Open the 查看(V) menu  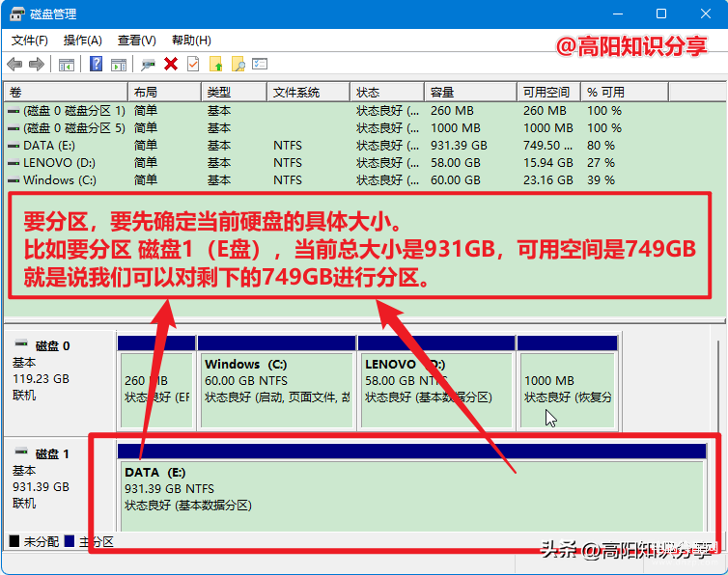coord(136,41)
